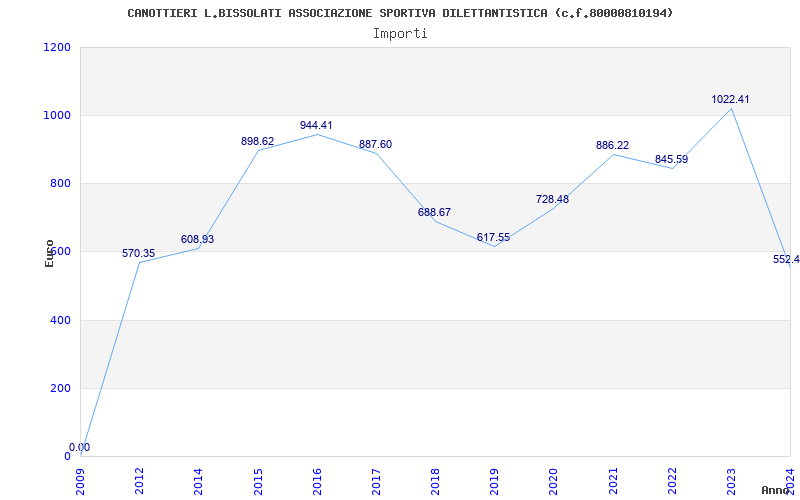The image size is (800, 500).
Task: Click the 2023 year on the x-axis
Action: [x=731, y=481]
